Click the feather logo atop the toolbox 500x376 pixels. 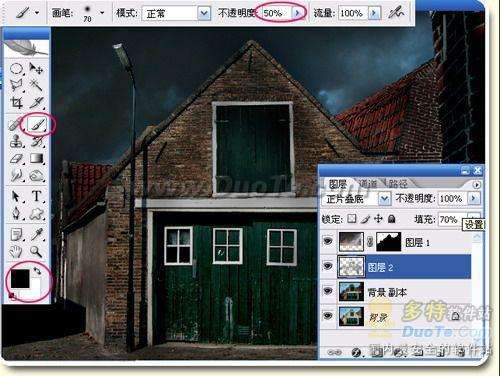(26, 49)
